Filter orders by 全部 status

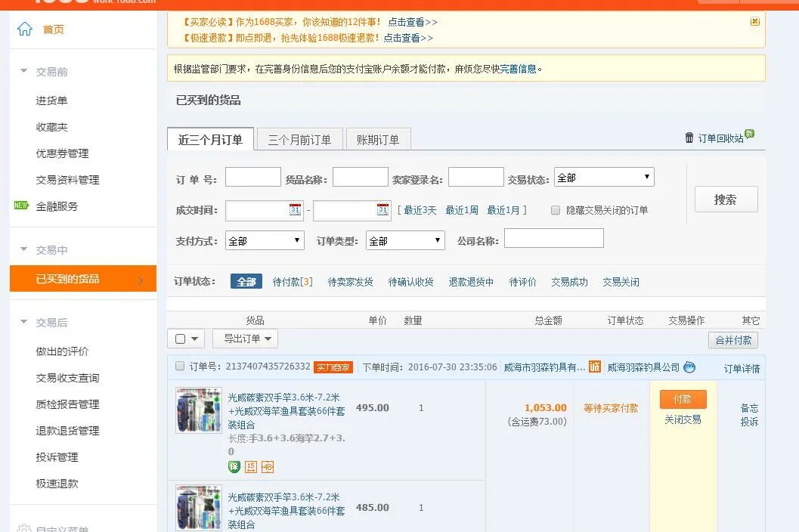click(246, 281)
